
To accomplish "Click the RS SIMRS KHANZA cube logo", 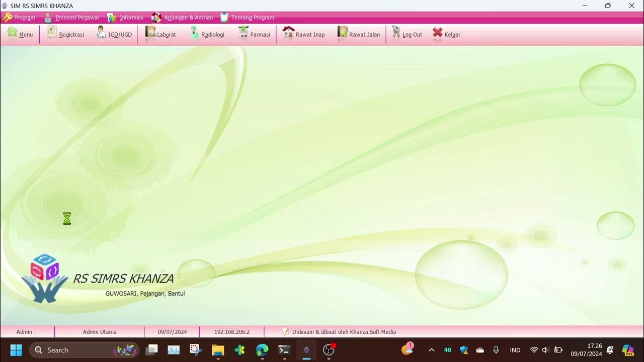I will 45,278.
